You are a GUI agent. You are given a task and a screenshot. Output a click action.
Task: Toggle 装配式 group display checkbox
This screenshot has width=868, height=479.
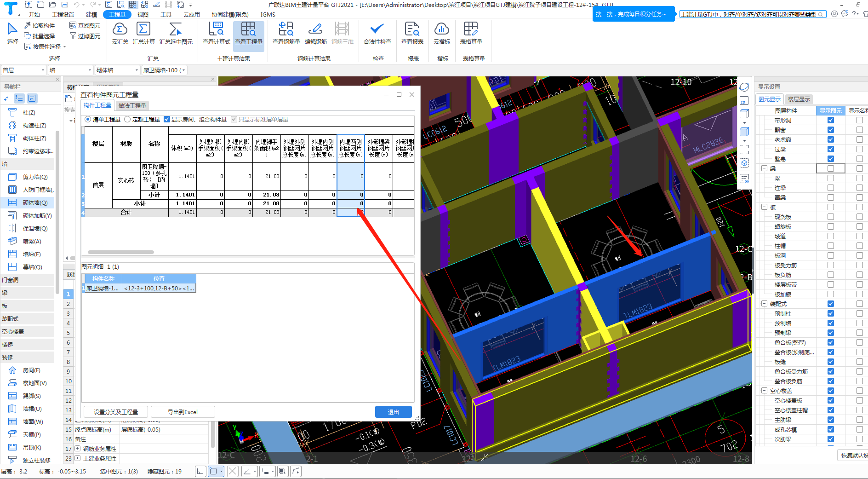(830, 304)
